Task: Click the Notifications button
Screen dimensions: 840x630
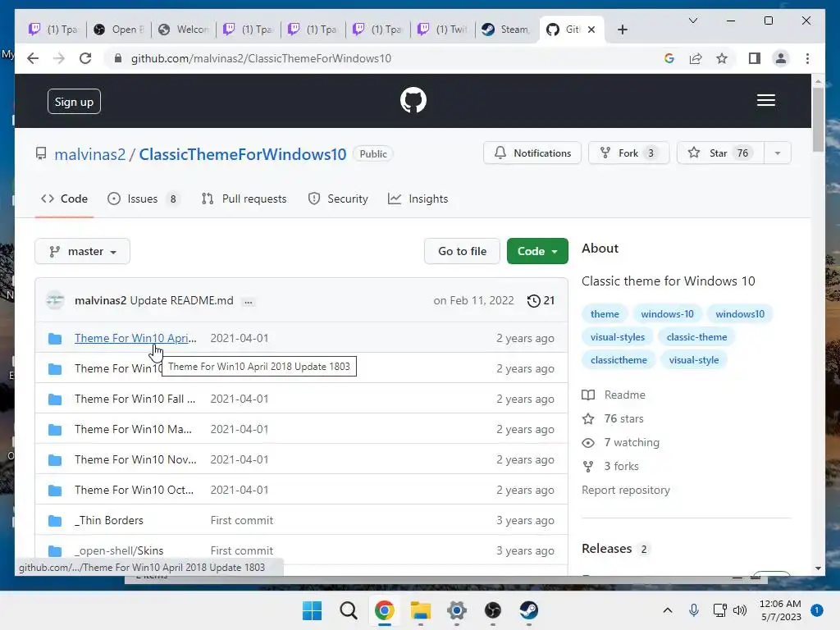Action: pyautogui.click(x=532, y=153)
